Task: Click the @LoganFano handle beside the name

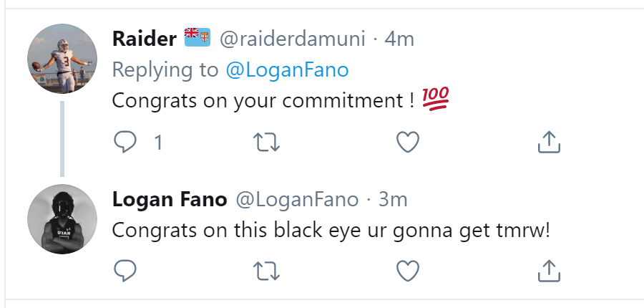Action: pyautogui.click(x=296, y=199)
